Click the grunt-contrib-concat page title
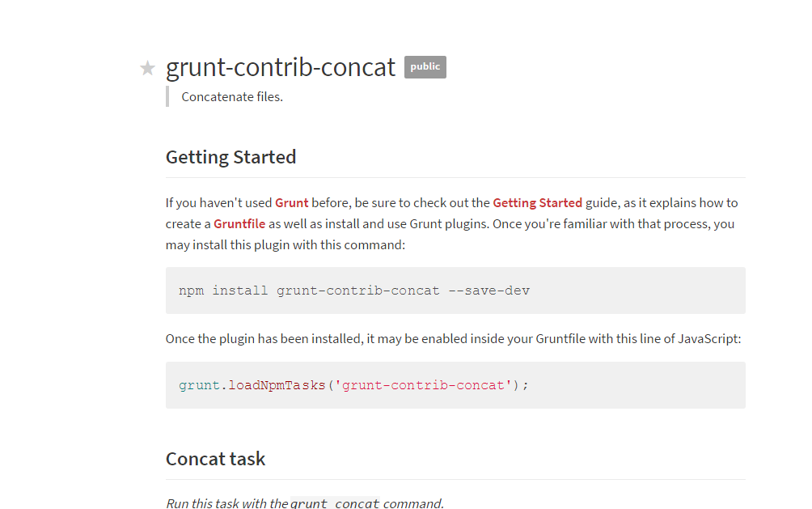Viewport: 812px width, 509px height. [x=281, y=67]
